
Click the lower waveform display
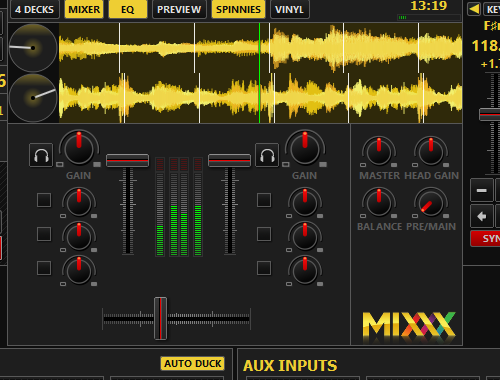[260, 98]
